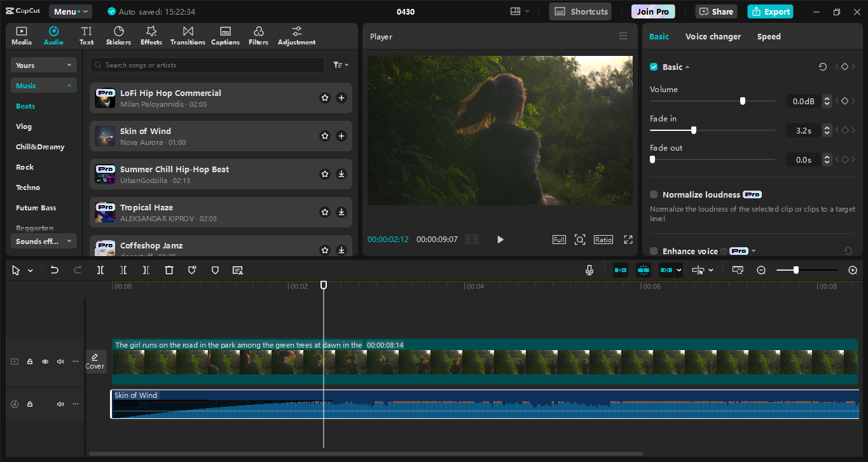Click the Volume slider handle
This screenshot has width=868, height=462.
(742, 101)
